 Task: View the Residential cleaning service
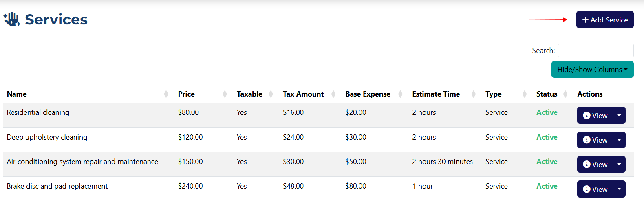595,116
